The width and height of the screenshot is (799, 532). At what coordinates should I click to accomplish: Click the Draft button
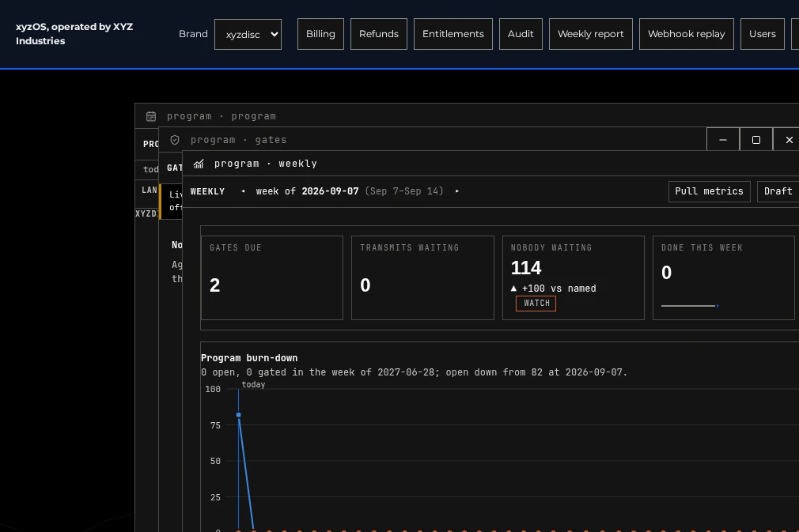[778, 191]
